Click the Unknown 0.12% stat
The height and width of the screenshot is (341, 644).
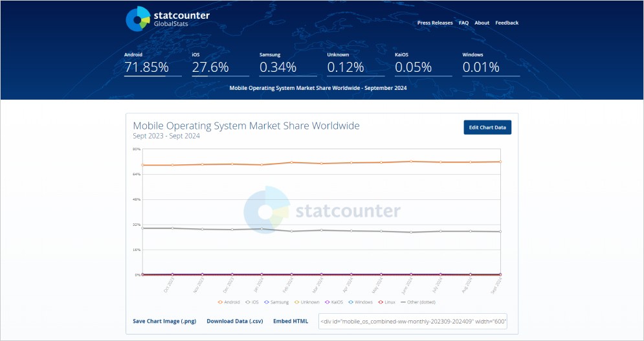tap(356, 63)
